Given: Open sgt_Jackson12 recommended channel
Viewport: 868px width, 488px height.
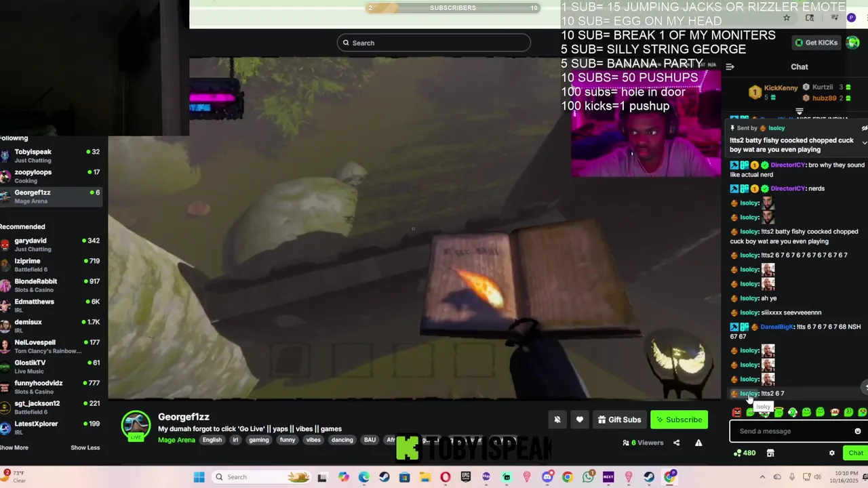Looking at the screenshot, I should (51, 407).
